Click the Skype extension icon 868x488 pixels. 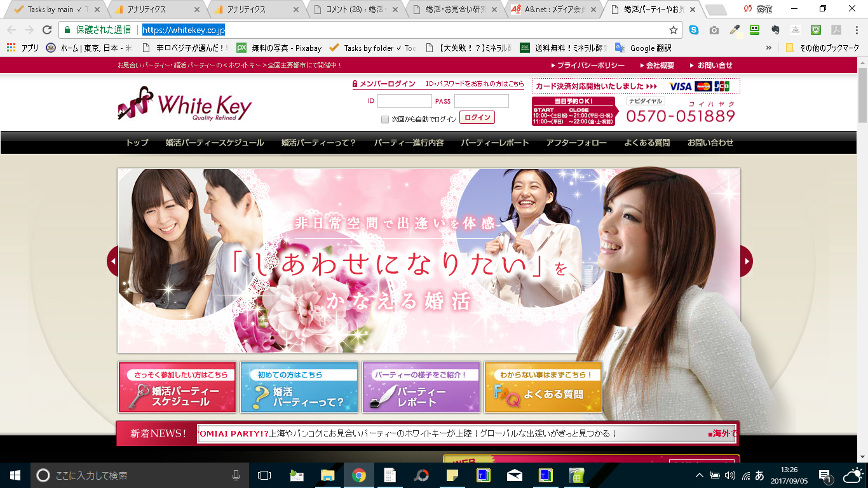click(x=694, y=30)
